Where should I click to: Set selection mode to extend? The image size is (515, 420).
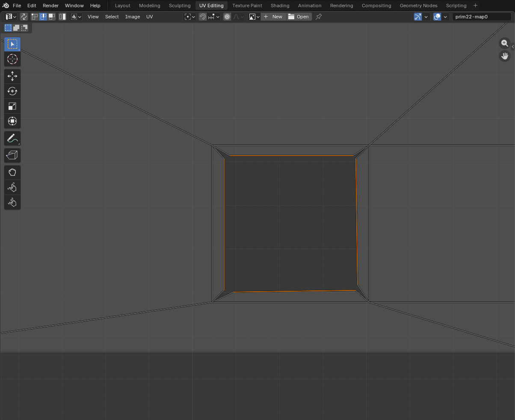[16, 28]
